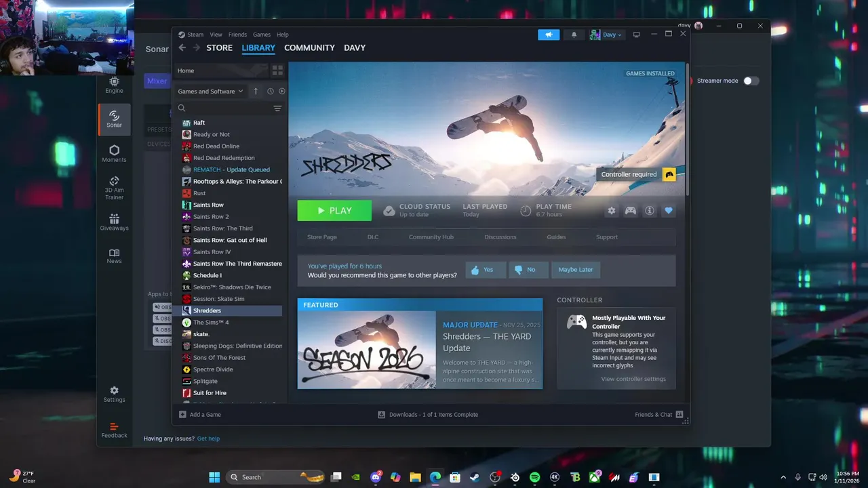The height and width of the screenshot is (488, 868).
Task: Click the ready-to-play filter icon
Action: [282, 91]
